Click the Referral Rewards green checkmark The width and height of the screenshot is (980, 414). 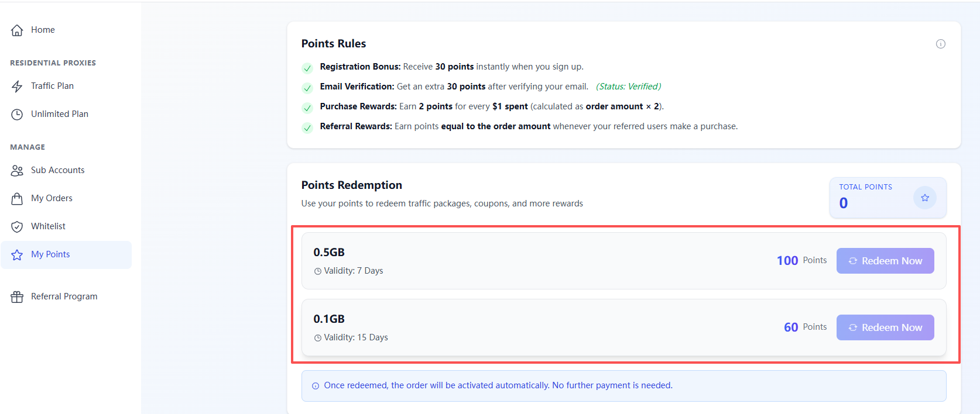point(307,127)
